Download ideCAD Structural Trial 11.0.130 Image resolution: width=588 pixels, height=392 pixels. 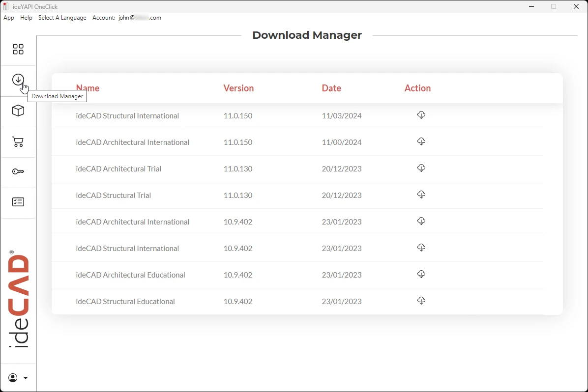pyautogui.click(x=421, y=195)
